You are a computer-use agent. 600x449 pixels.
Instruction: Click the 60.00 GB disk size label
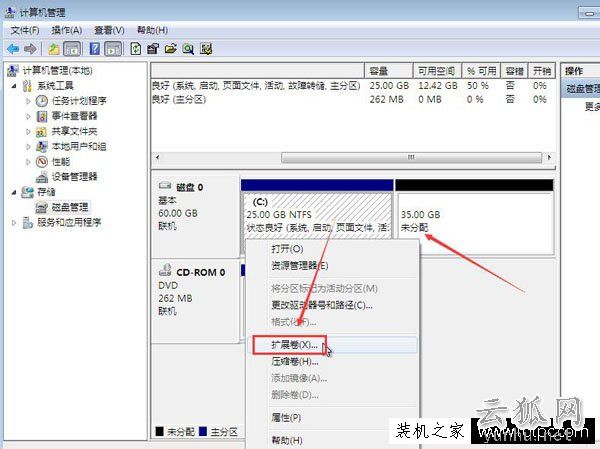coord(178,213)
